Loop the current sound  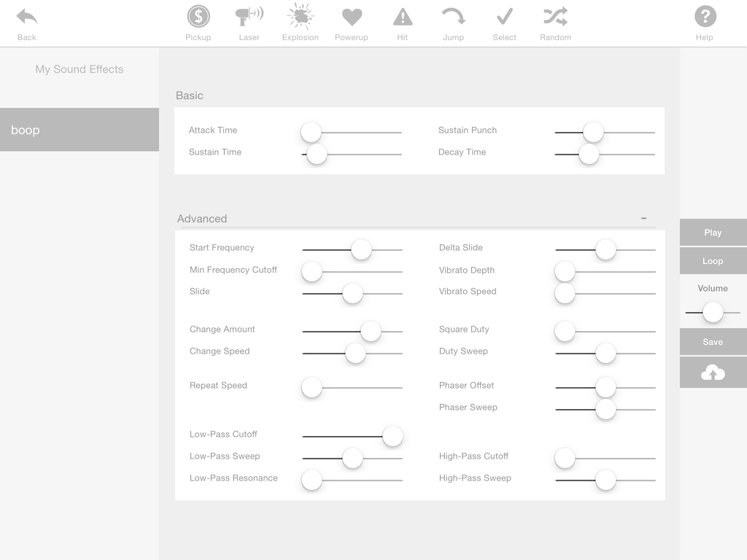click(713, 261)
